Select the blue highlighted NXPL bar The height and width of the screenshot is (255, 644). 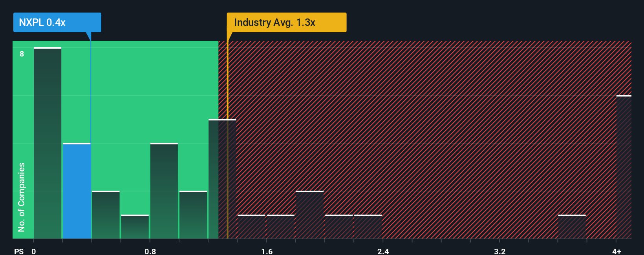[77, 191]
